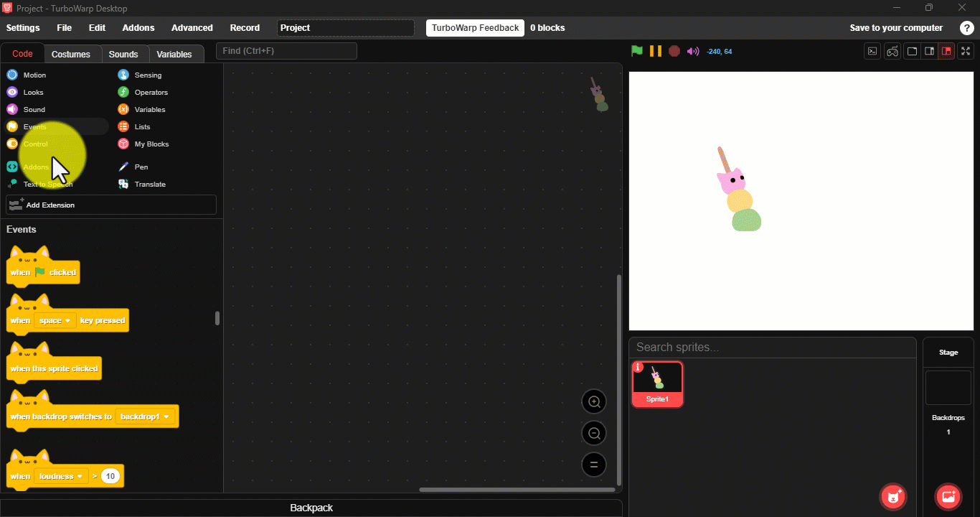Open the backdrop1 dropdown in block
The image size is (980, 517).
click(145, 416)
